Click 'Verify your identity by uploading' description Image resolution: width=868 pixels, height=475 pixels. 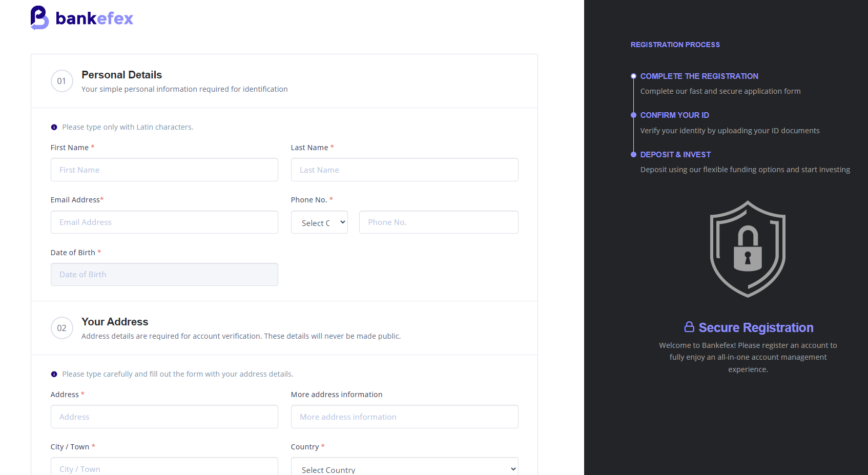tap(730, 131)
